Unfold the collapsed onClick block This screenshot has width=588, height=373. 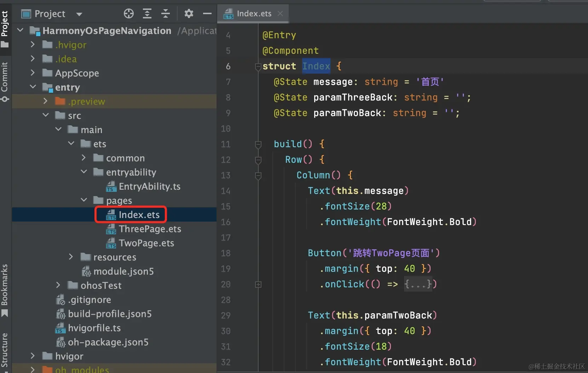point(258,284)
